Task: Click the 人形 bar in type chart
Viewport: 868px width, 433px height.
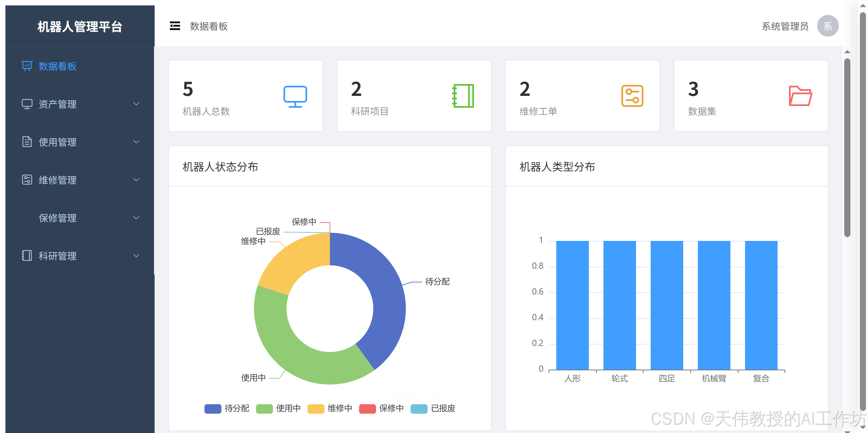Action: tap(573, 305)
